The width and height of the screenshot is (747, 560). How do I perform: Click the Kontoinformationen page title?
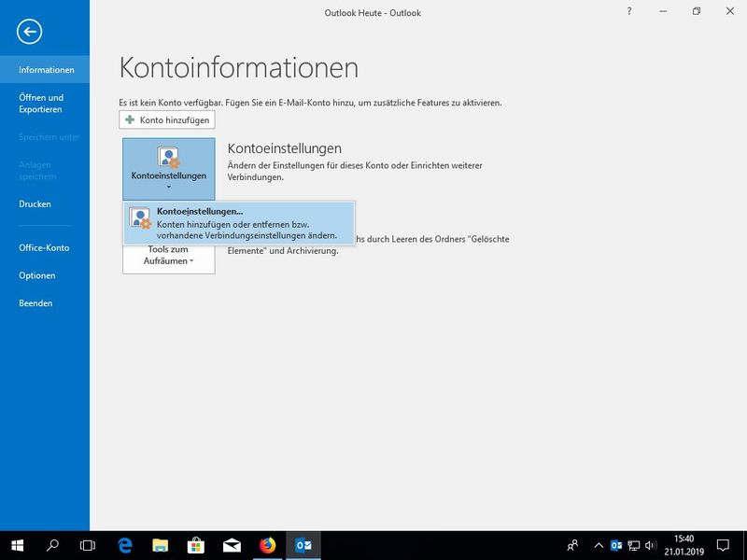coord(239,67)
